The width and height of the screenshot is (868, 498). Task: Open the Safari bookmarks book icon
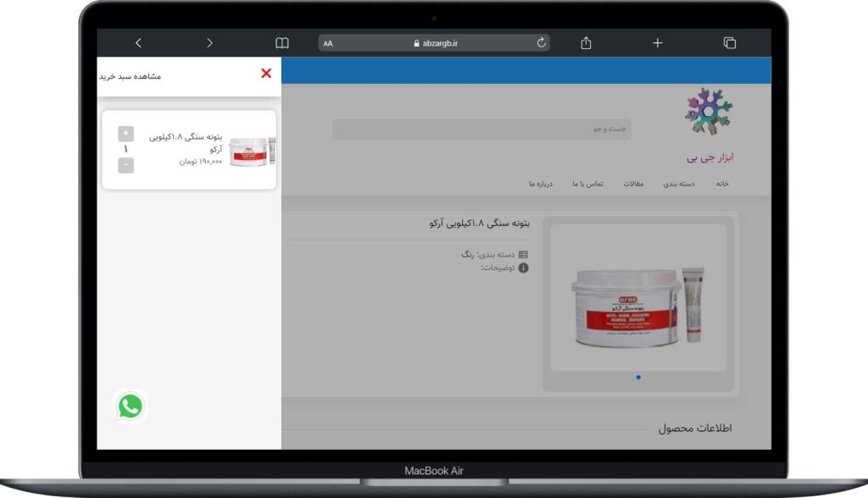click(282, 43)
